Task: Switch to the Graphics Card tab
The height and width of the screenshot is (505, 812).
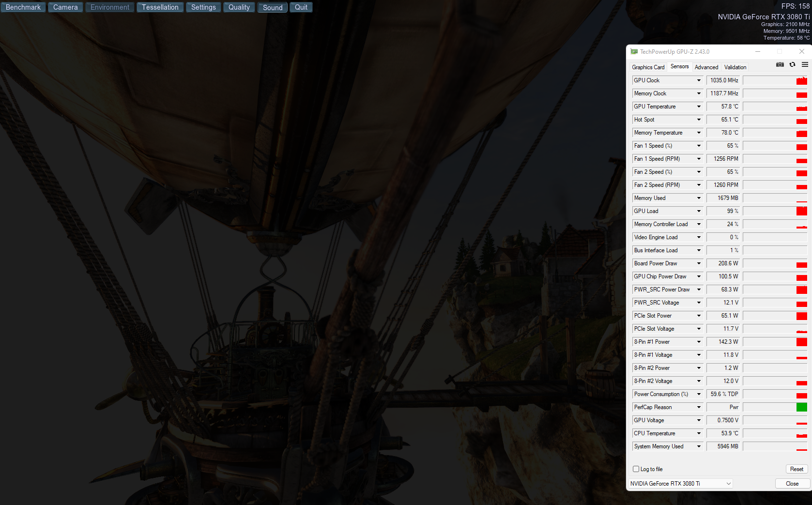Action: click(x=648, y=67)
